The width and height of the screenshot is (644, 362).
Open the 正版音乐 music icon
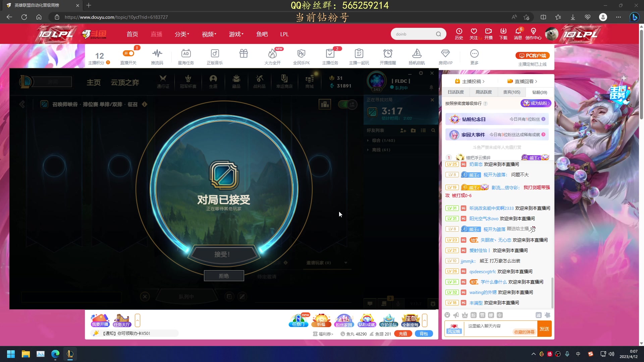(x=215, y=54)
